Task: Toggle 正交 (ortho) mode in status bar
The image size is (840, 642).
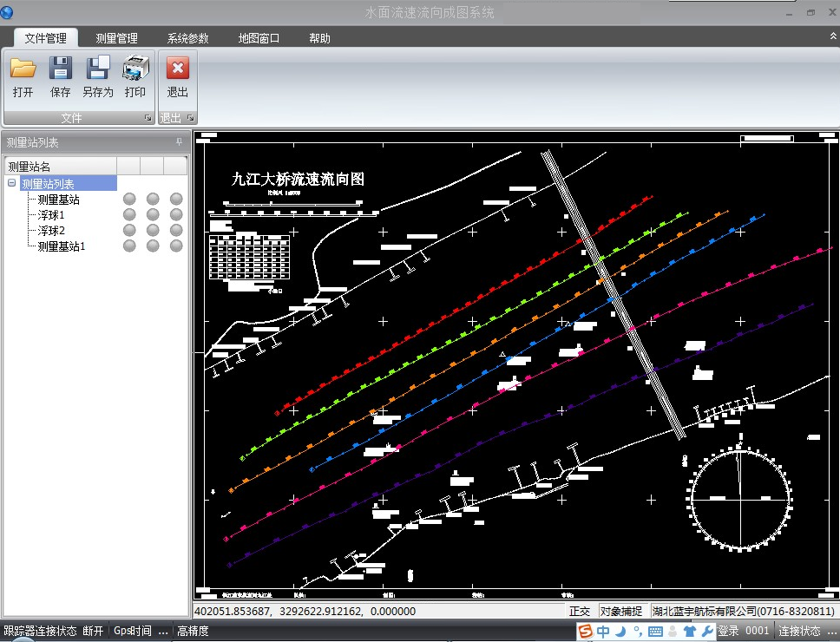Action: tap(581, 612)
